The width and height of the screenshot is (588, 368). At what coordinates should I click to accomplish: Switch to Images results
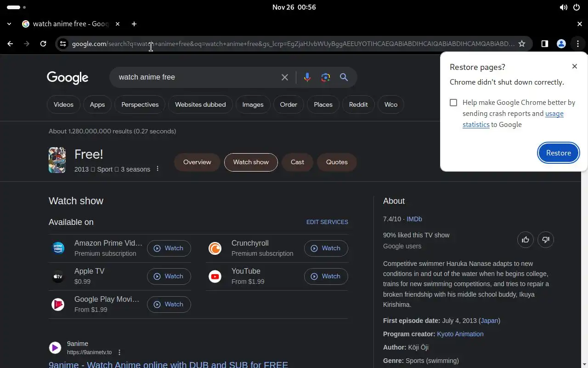pyautogui.click(x=253, y=104)
